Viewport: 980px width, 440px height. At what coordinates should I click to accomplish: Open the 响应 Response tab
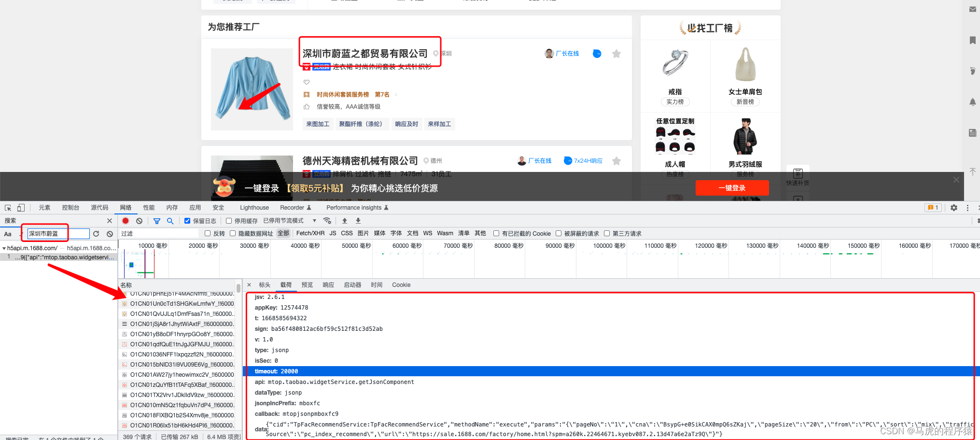(328, 285)
